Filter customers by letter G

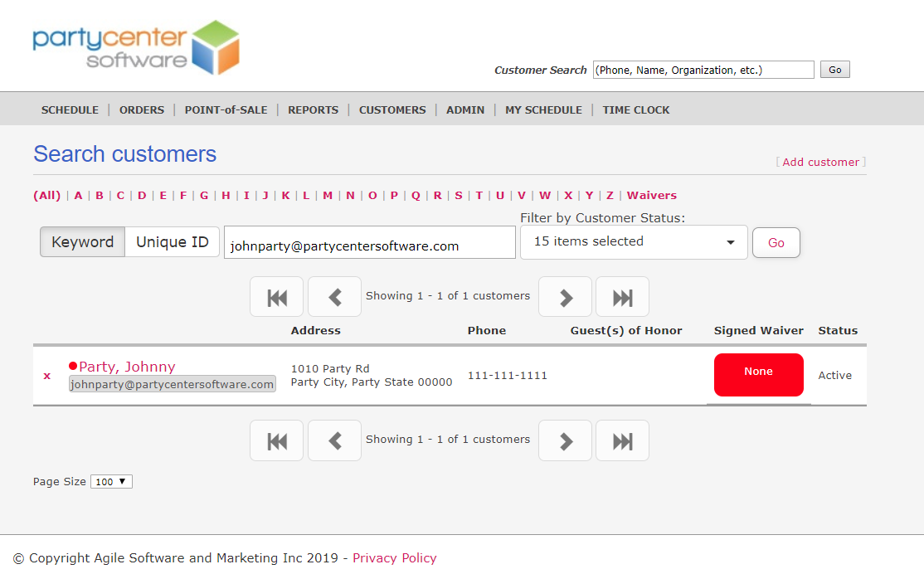click(204, 195)
